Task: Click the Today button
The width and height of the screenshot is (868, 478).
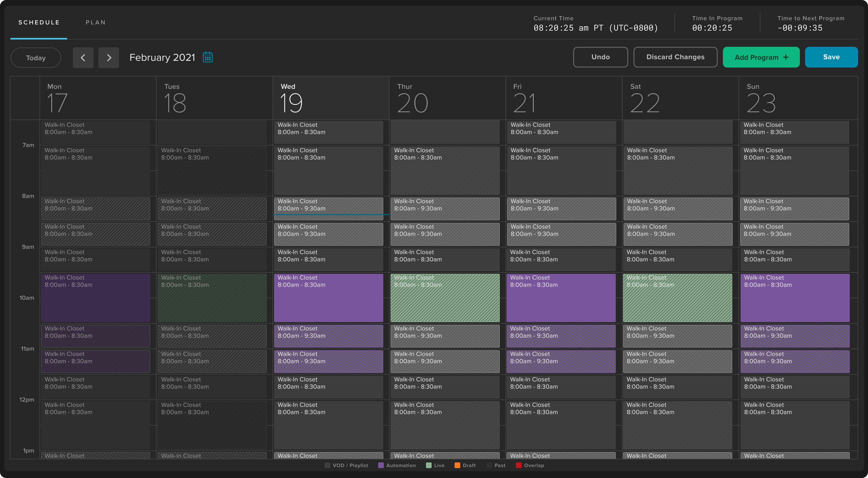Action: 36,58
